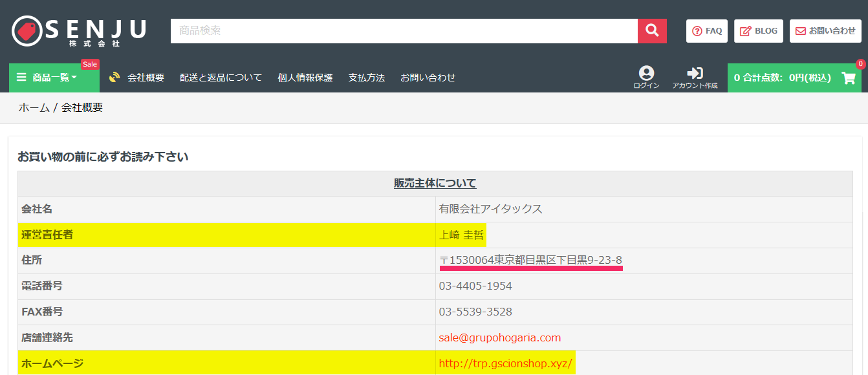This screenshot has width=868, height=375.
Task: Click the phone icon beside 会社概要
Action: [x=114, y=78]
